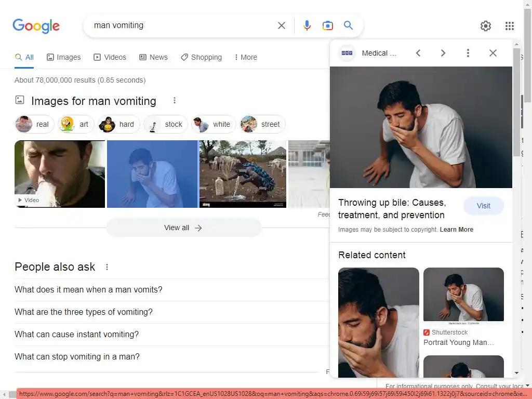The image size is (532, 399).
Task: Open Throwing up bile article title
Action: pyautogui.click(x=392, y=209)
